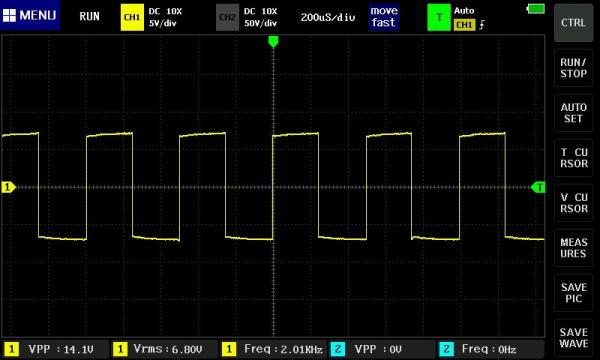Open the MENU grid icon
This screenshot has width=600, height=360.
coord(9,15)
